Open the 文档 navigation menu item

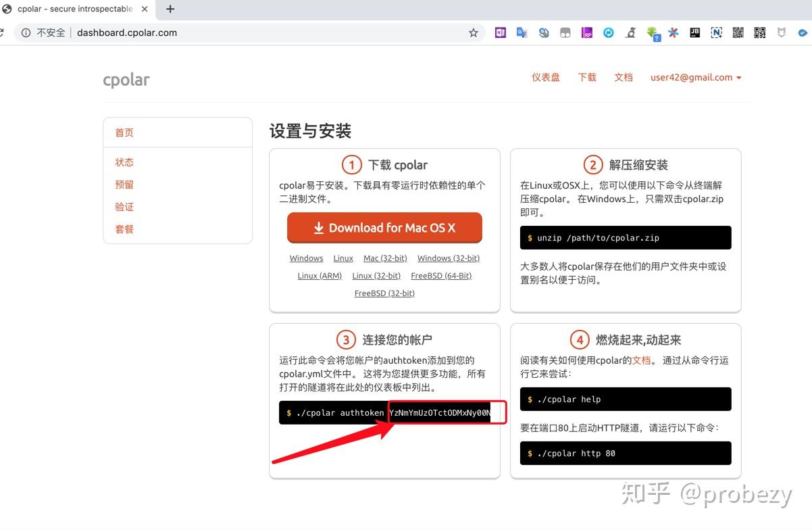pyautogui.click(x=623, y=77)
